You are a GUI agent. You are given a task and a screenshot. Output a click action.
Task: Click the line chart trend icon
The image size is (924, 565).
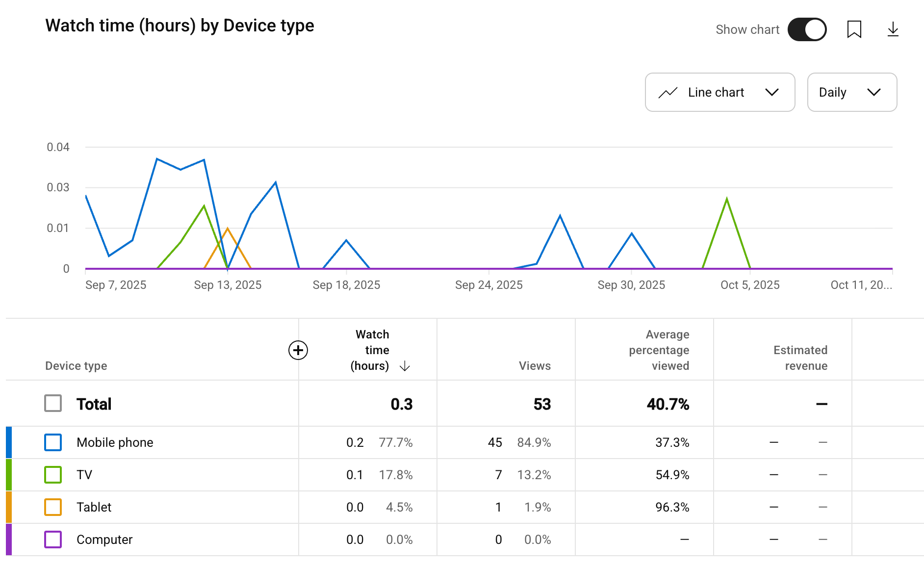tap(667, 93)
